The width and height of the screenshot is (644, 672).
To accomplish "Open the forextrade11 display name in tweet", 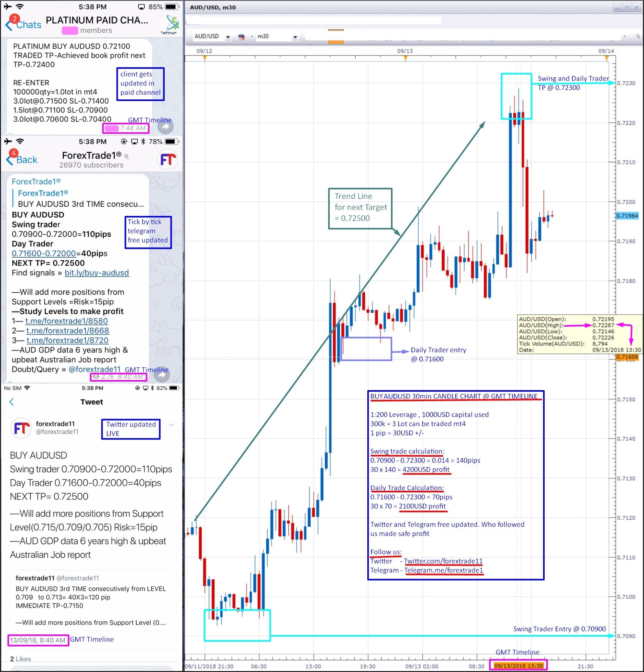I will (x=55, y=424).
